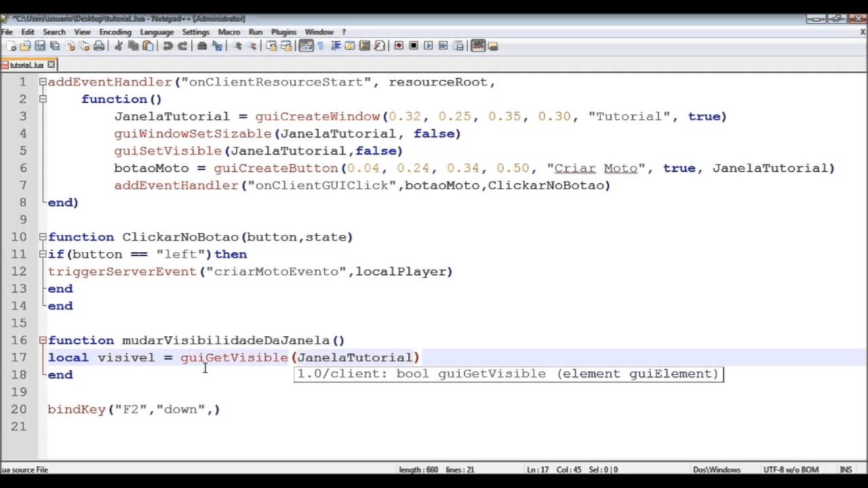Toggle synchronize vertical scrolling icon
868x488 pixels.
pyautogui.click(x=271, y=46)
